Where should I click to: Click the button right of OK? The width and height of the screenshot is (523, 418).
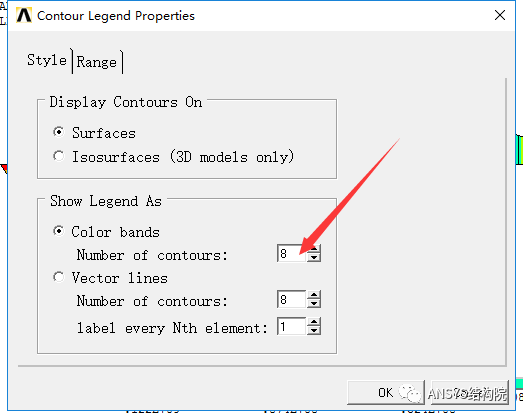470,392
